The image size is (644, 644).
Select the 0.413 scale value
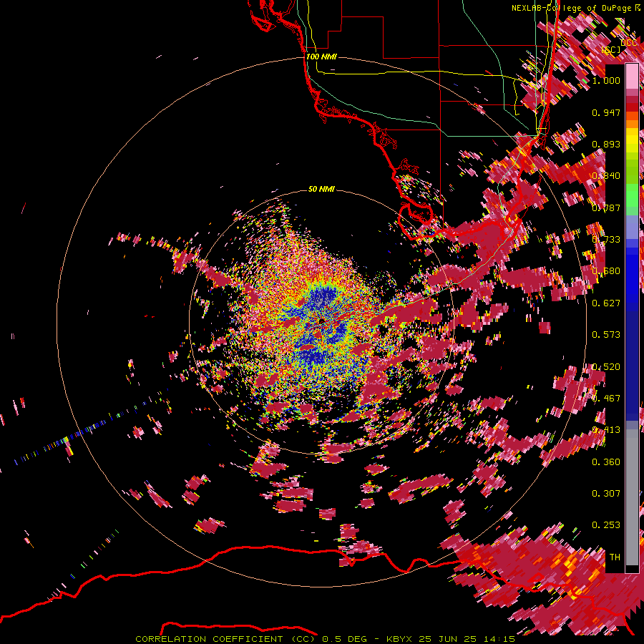coord(606,430)
